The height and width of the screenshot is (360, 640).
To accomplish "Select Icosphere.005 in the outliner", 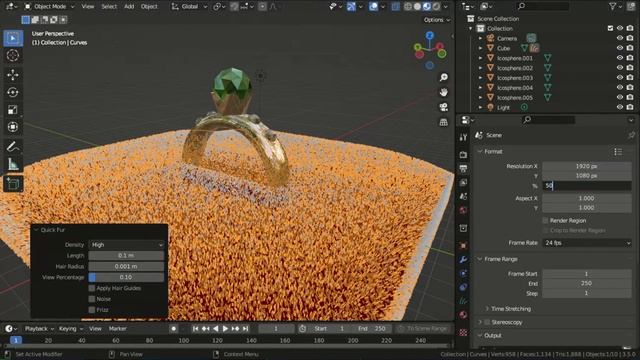I will 515,98.
